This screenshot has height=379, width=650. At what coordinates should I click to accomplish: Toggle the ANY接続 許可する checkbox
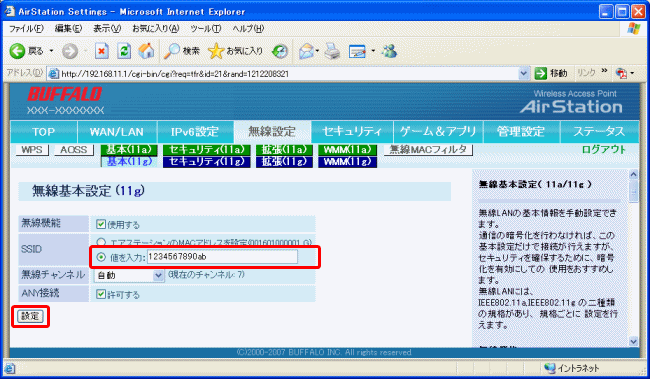coord(101,294)
